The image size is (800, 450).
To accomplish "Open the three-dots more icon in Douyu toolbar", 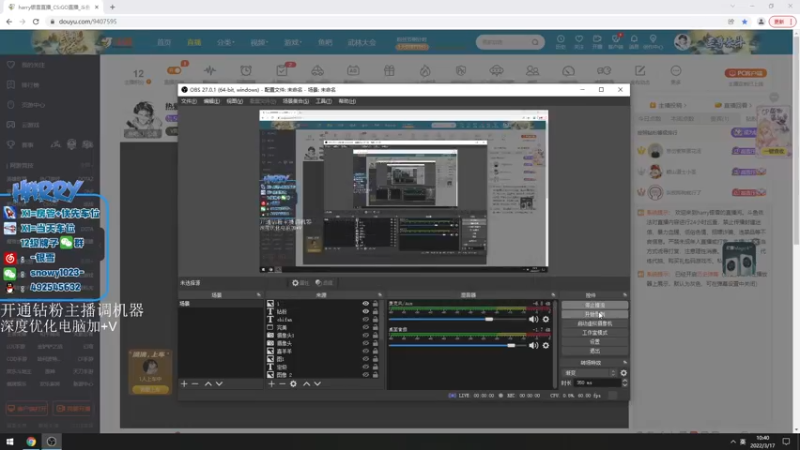I will 676,71.
